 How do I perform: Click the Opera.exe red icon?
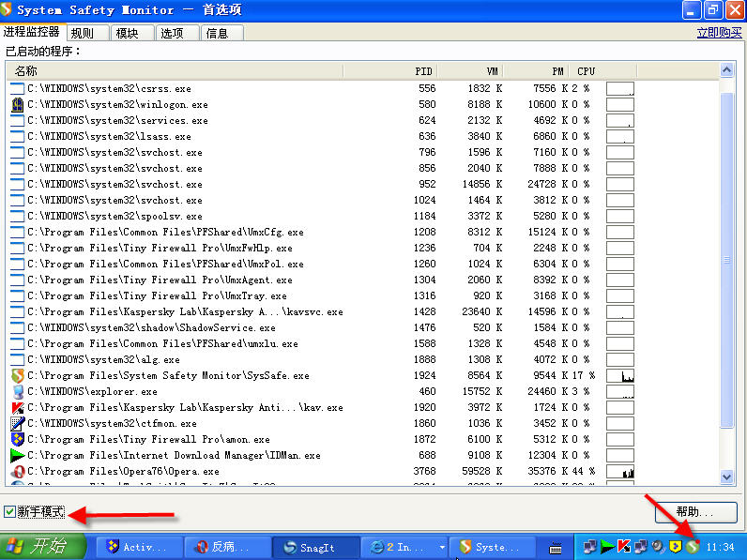pyautogui.click(x=18, y=472)
